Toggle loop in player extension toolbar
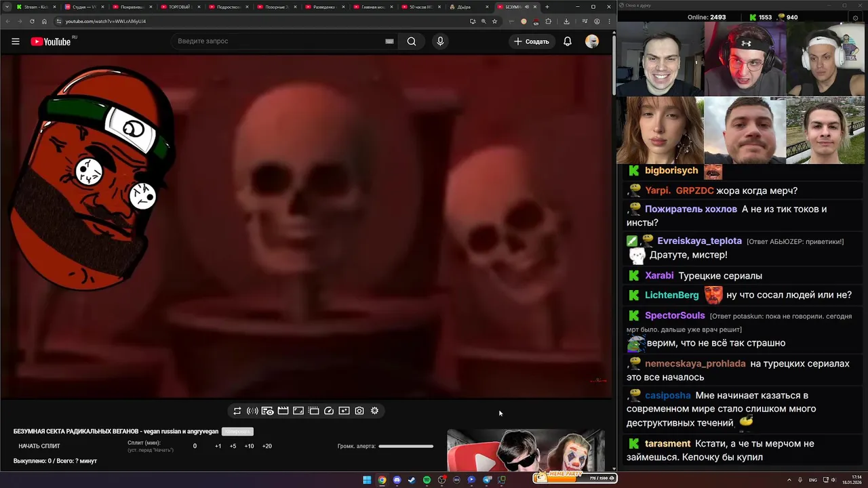The width and height of the screenshot is (868, 488). (237, 411)
